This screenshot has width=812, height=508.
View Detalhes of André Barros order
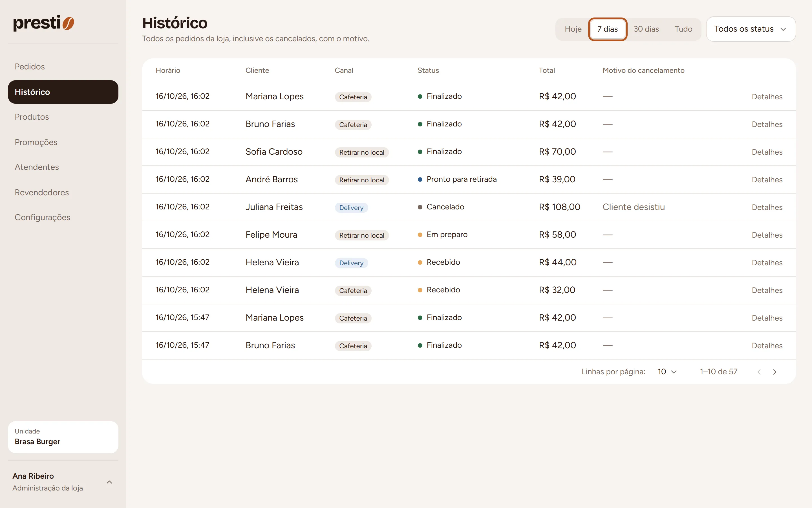[767, 180]
